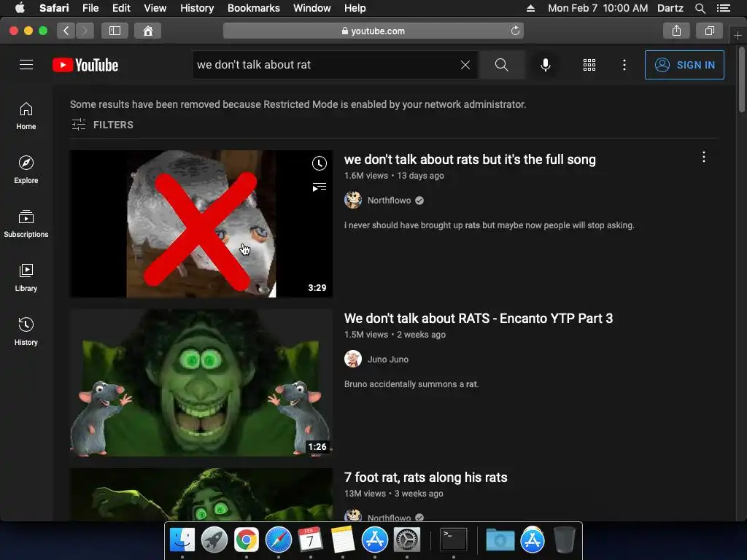This screenshot has width=747, height=560.
Task: Open Encanto YTP Part 3 thumbnail
Action: [x=201, y=383]
